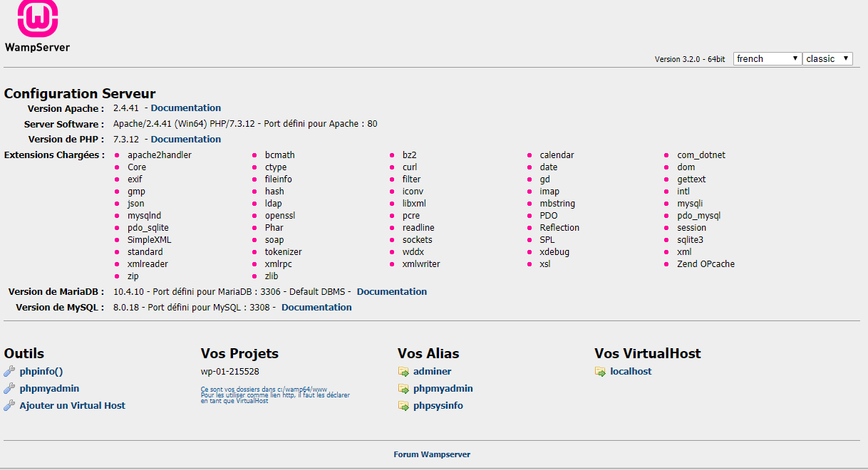Open phpinfo() tool link
Image resolution: width=868 pixels, height=470 pixels.
pyautogui.click(x=41, y=371)
